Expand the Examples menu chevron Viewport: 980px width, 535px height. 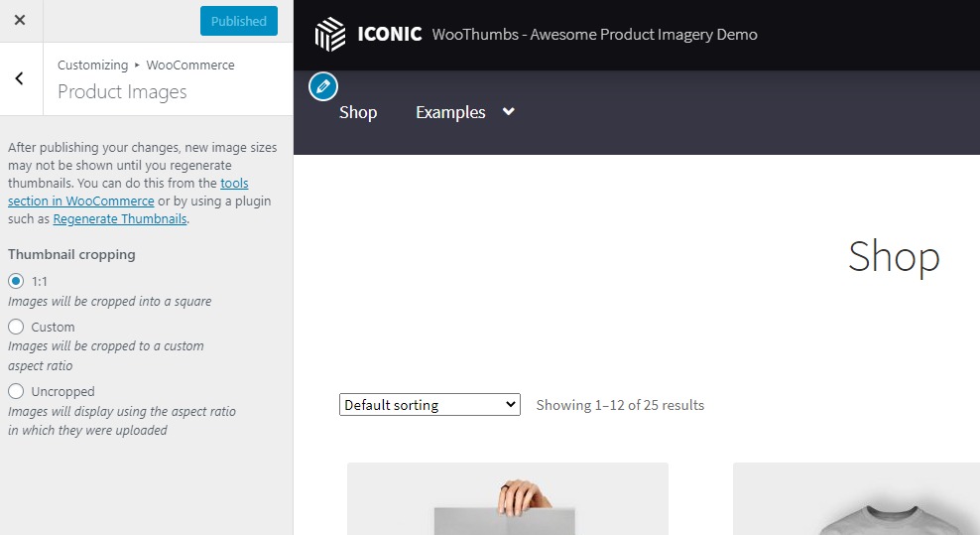pos(509,111)
